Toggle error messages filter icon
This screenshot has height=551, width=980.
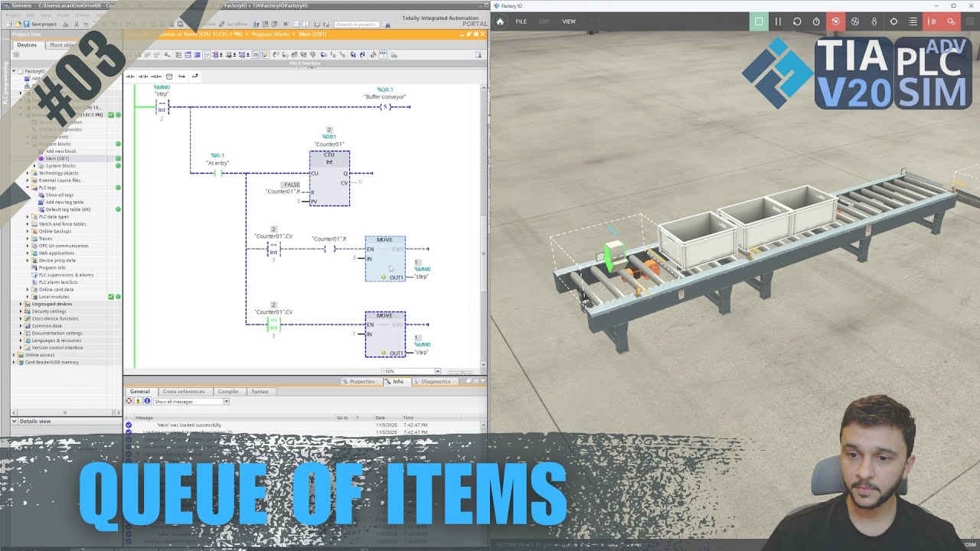click(x=129, y=401)
